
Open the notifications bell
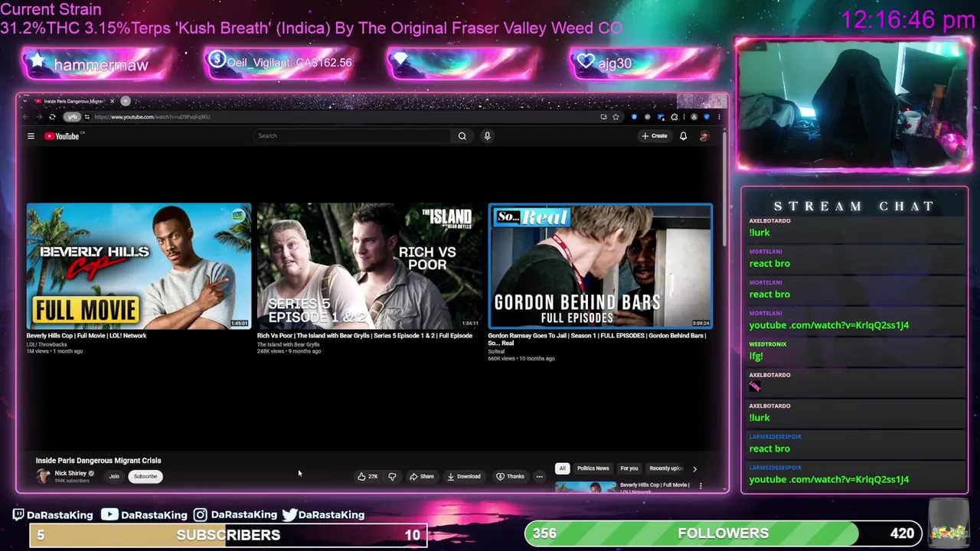pos(683,136)
